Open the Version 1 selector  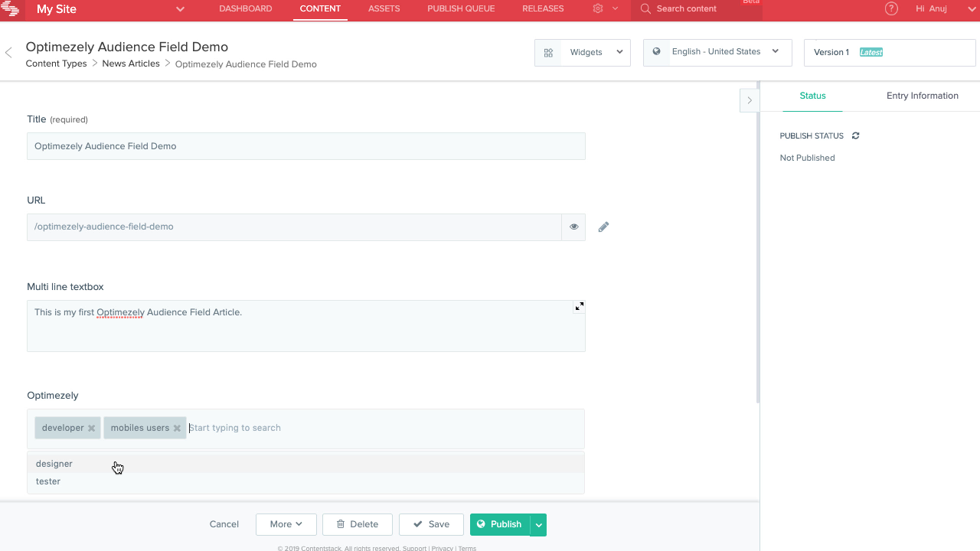[x=890, y=52]
